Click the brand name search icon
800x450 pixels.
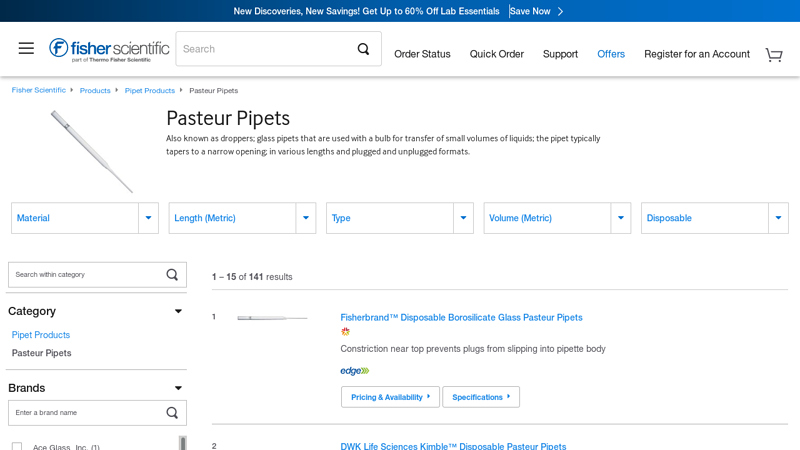click(x=172, y=413)
